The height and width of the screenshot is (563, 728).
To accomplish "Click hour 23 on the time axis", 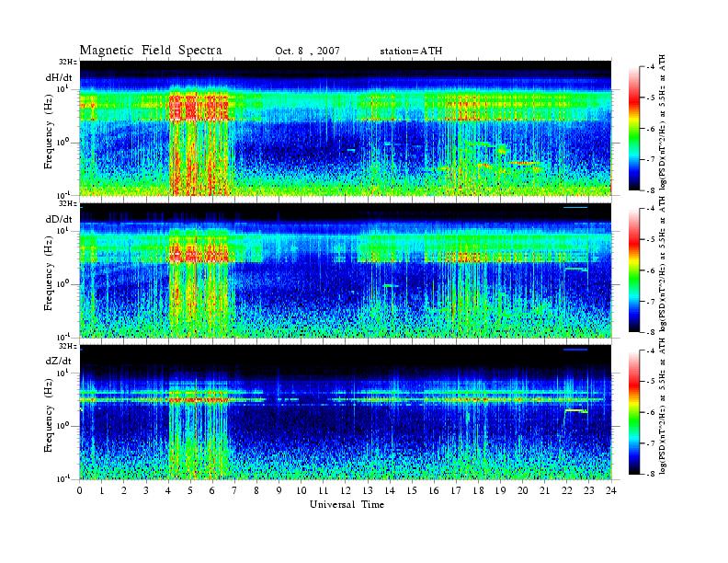I will [x=589, y=491].
